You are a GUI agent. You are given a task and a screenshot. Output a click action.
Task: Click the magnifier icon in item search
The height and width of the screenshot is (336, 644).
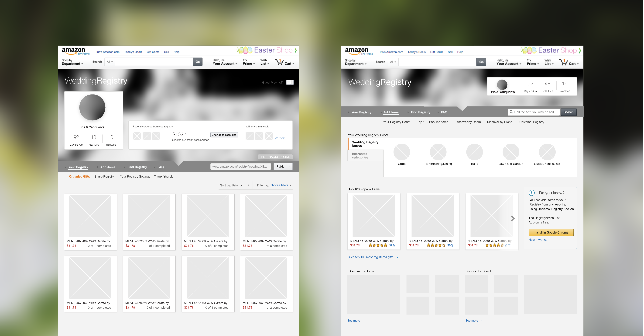point(511,112)
